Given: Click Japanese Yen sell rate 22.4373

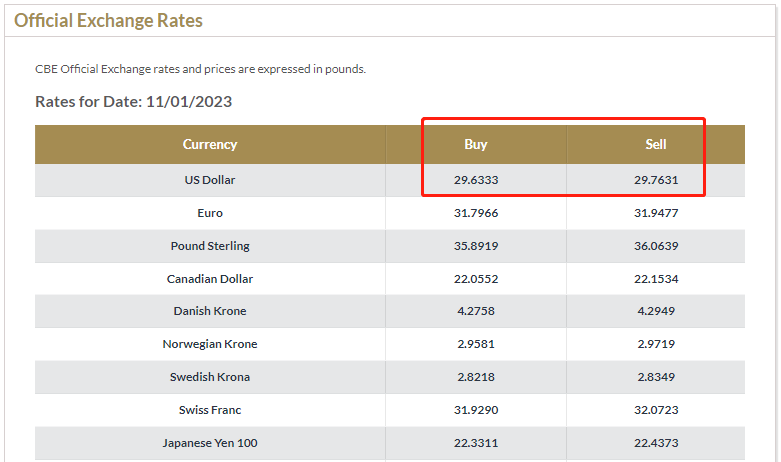Looking at the screenshot, I should (656, 443).
